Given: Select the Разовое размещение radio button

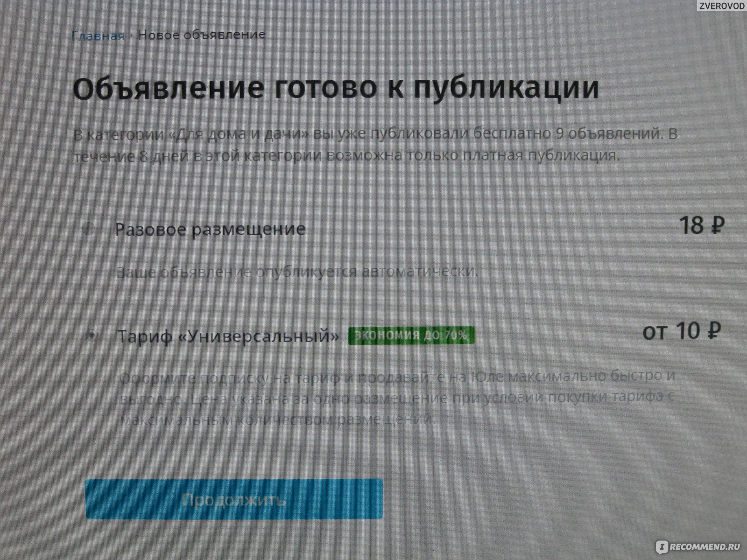Looking at the screenshot, I should [x=88, y=229].
